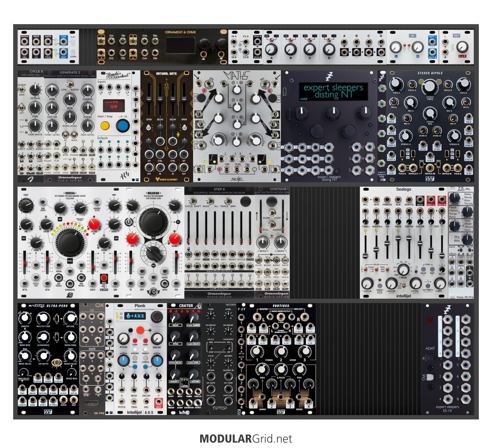The height and width of the screenshot is (448, 492).
Task: Click the ADAT Out optical port on ES-10
Action: pyautogui.click(x=431, y=377)
